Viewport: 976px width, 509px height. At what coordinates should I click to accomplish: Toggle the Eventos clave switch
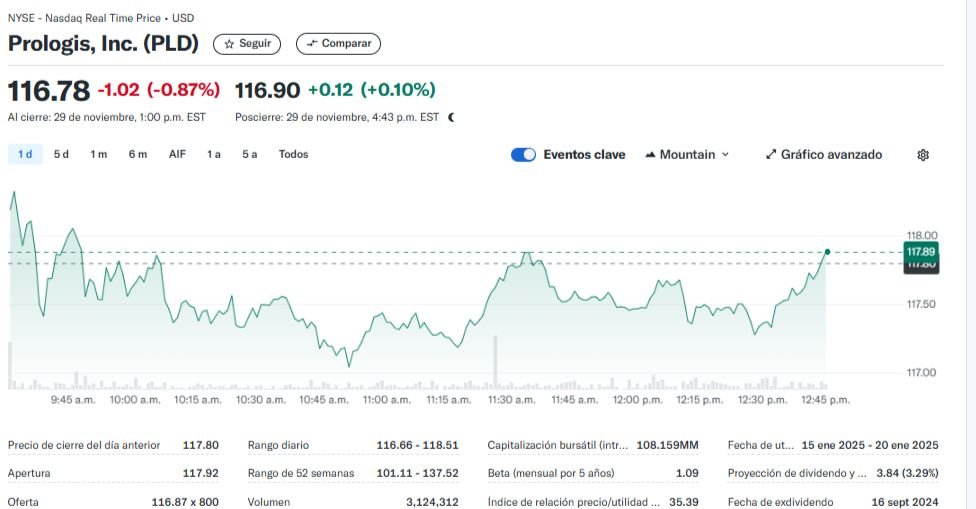pyautogui.click(x=523, y=155)
